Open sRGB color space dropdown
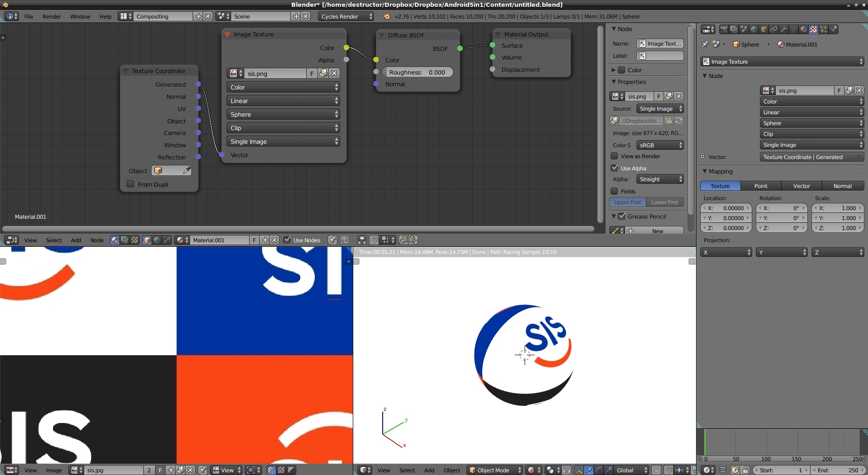 (660, 145)
